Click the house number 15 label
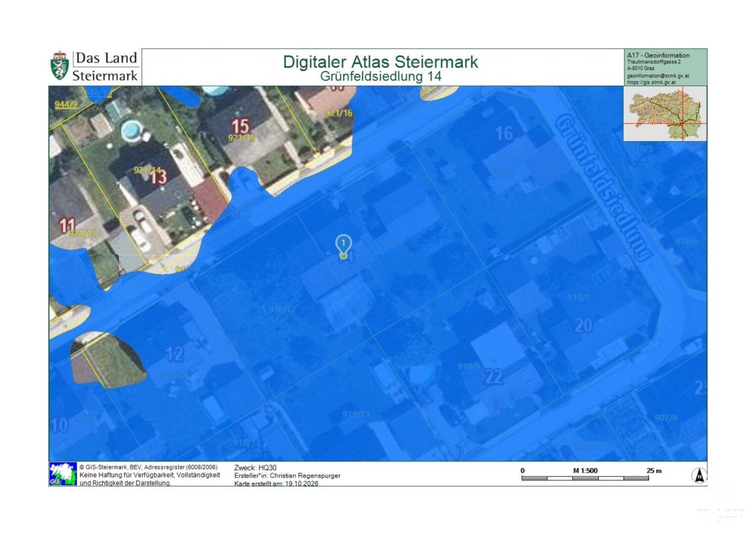This screenshot has width=756, height=535. coord(241,126)
